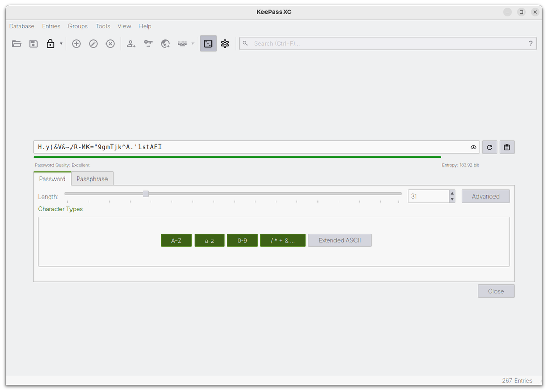This screenshot has width=548, height=392.
Task: Open the Entries menu
Action: pyautogui.click(x=51, y=26)
